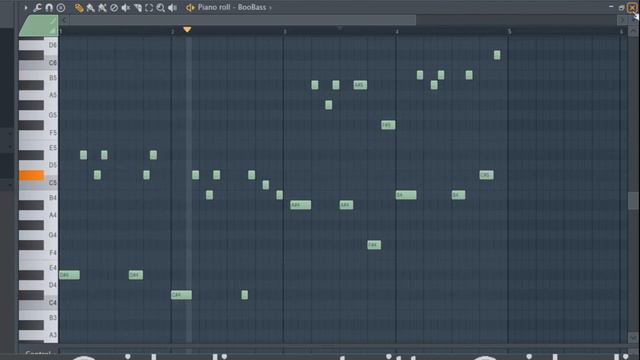Open the Piano roll - BooBass channel dropdown
Viewport: 640px width, 360px height.
(235, 7)
